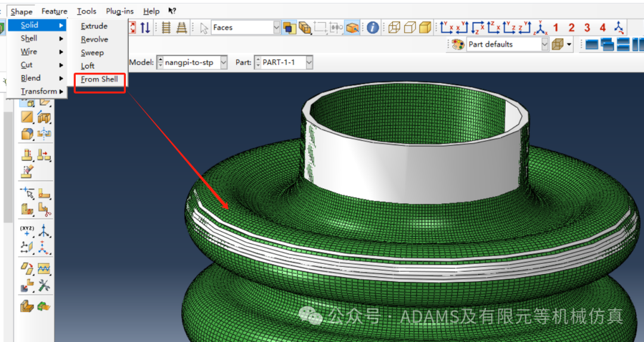644x342 pixels.
Task: Open the Tools menu
Action: pos(86,11)
